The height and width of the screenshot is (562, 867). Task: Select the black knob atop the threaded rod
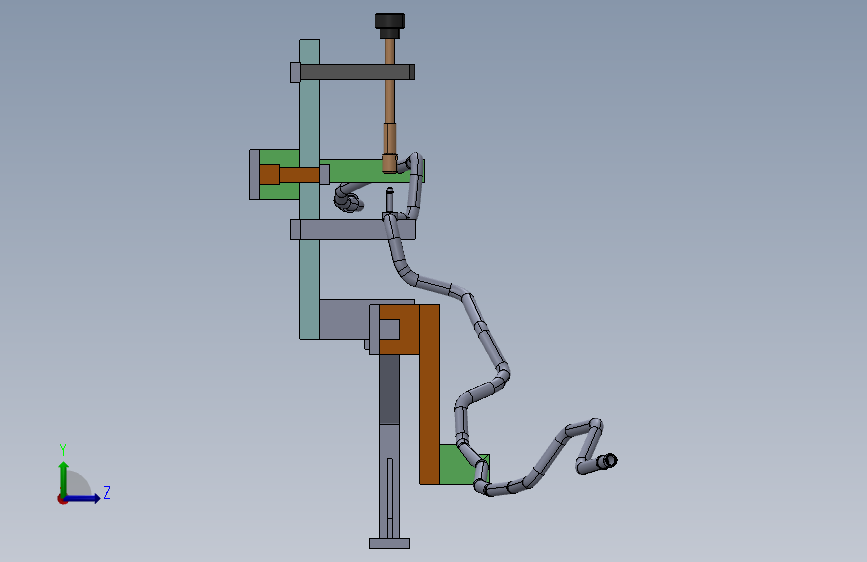(x=390, y=26)
